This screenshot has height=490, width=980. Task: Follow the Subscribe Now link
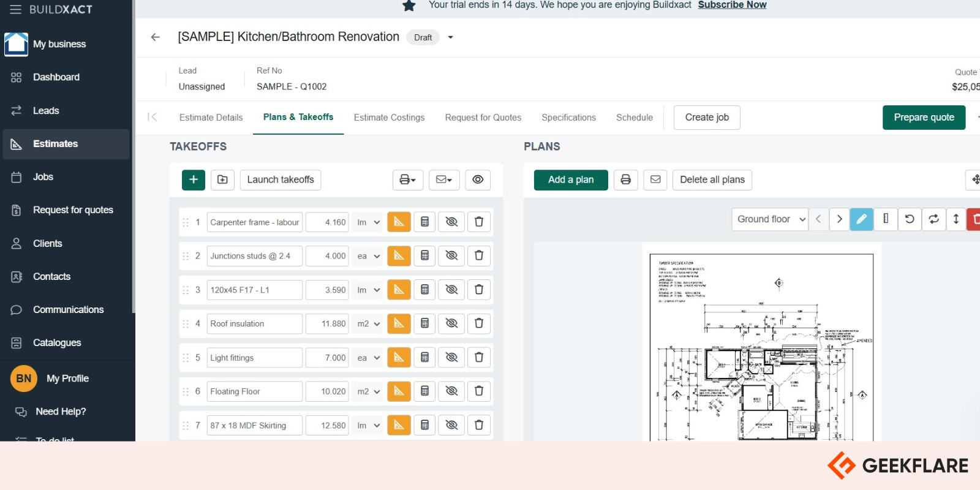pos(732,5)
